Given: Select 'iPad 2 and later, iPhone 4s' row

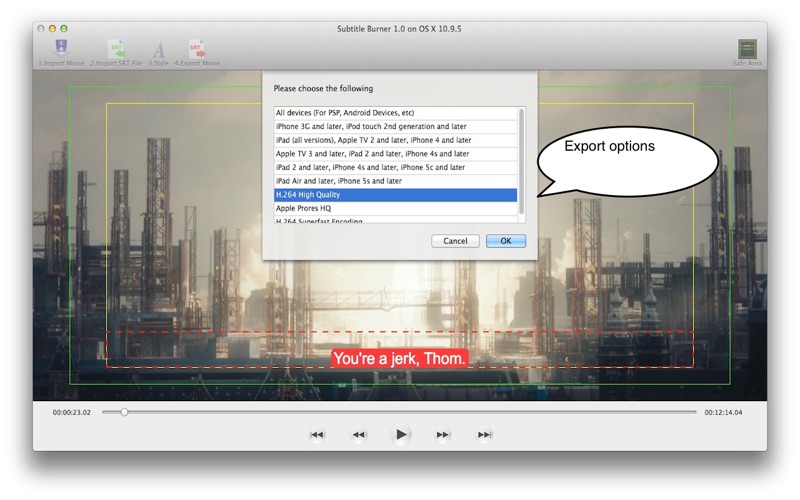Looking at the screenshot, I should [395, 167].
